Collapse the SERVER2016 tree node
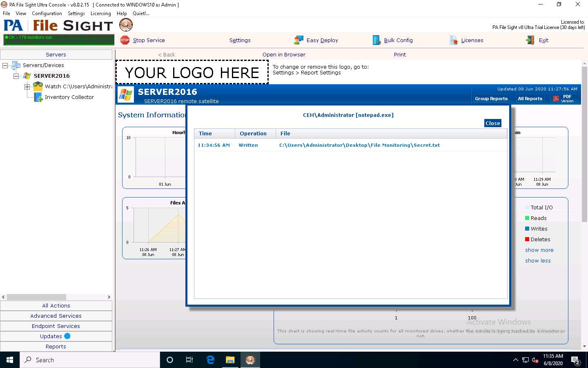The image size is (588, 368). 16,76
